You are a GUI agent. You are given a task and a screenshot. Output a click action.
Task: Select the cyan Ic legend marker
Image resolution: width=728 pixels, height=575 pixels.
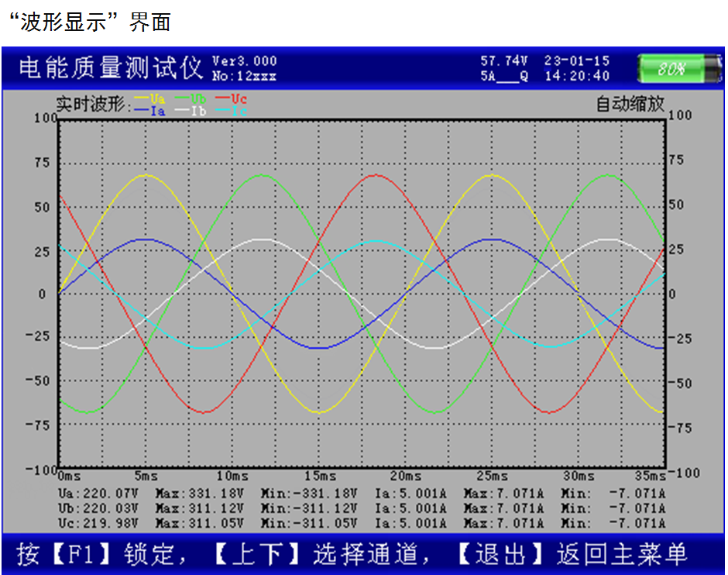[232, 112]
